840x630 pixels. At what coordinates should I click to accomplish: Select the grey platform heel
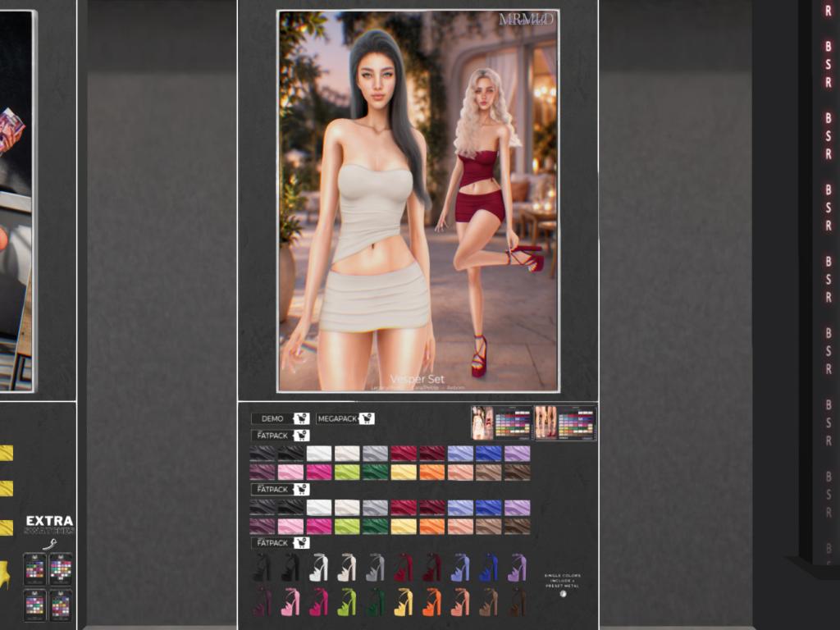click(376, 568)
